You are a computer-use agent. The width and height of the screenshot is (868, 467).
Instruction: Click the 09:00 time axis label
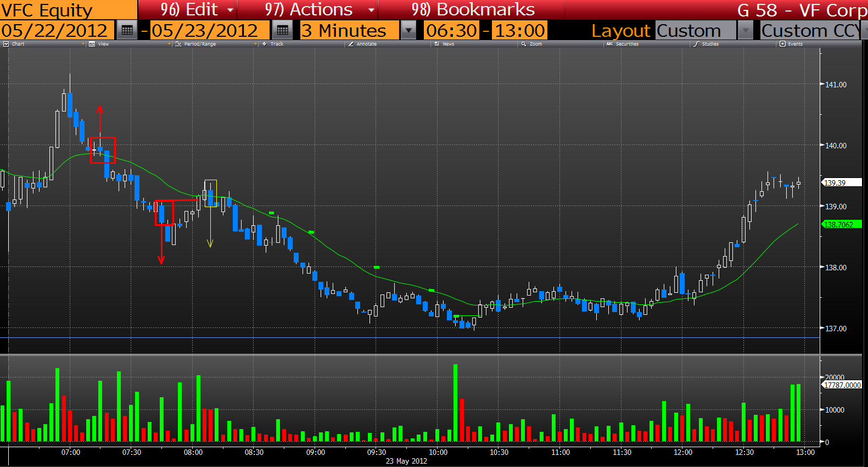coord(316,452)
